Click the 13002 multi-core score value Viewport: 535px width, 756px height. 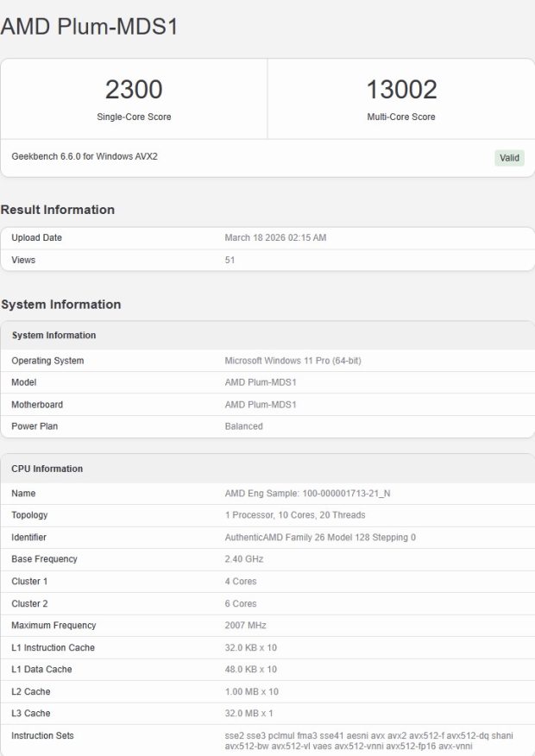(401, 90)
